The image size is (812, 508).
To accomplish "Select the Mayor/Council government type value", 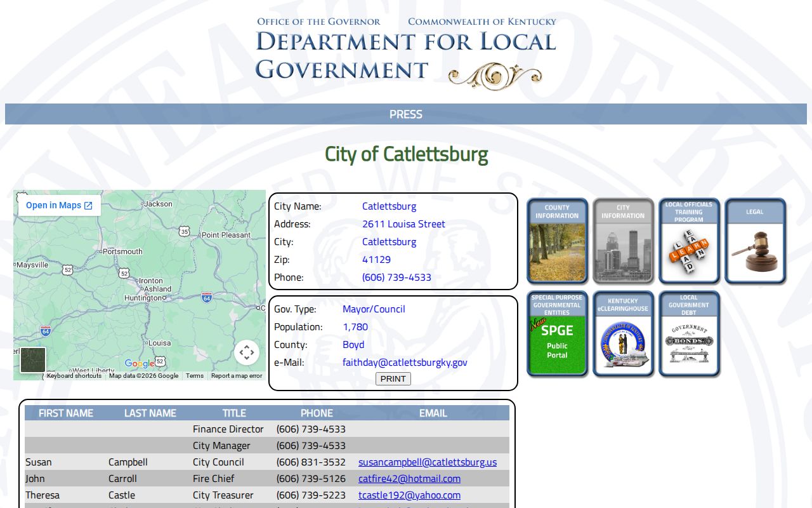I will (x=374, y=309).
